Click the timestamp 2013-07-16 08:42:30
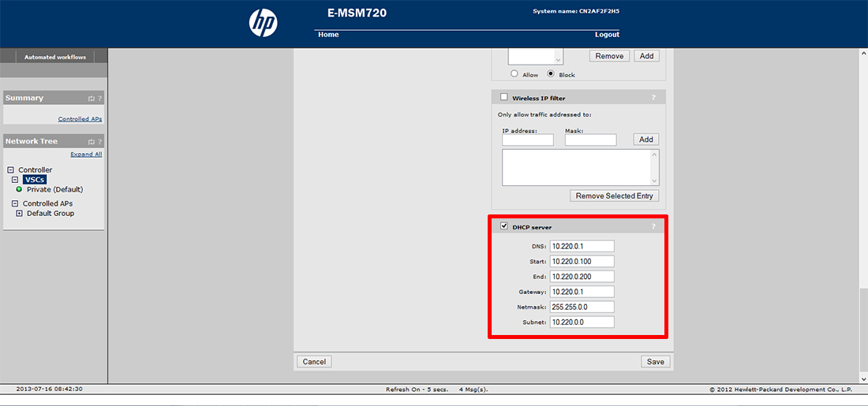The width and height of the screenshot is (868, 406). [49, 389]
